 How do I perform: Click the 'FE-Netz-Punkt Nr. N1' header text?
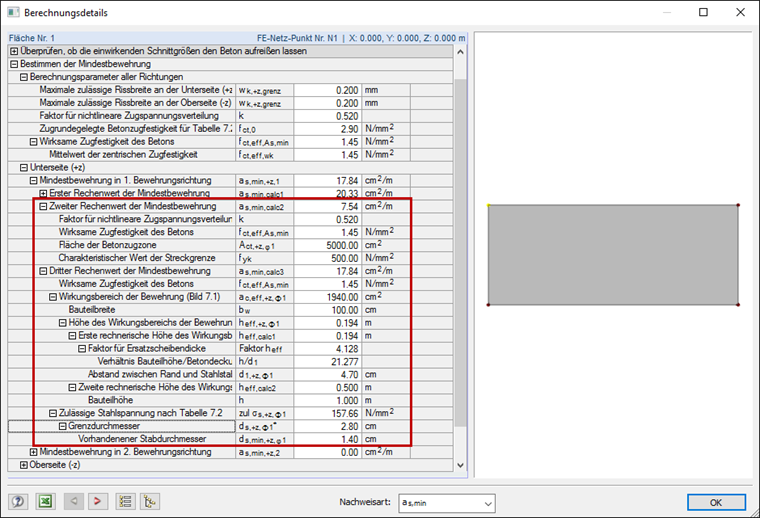(x=297, y=38)
